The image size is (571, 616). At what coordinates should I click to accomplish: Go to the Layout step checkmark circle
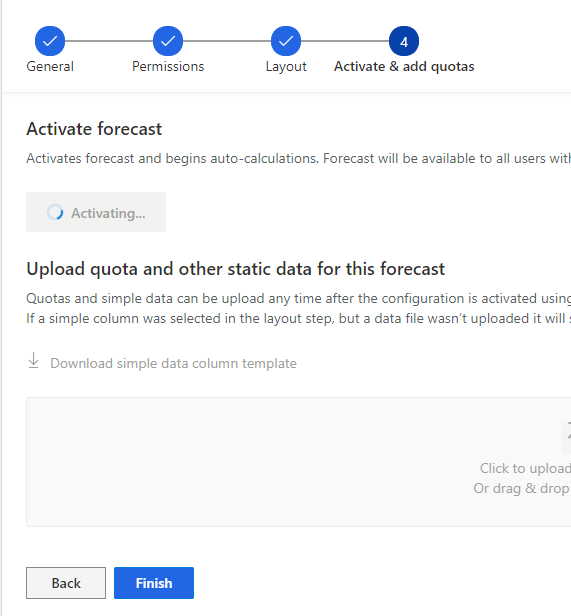point(286,41)
